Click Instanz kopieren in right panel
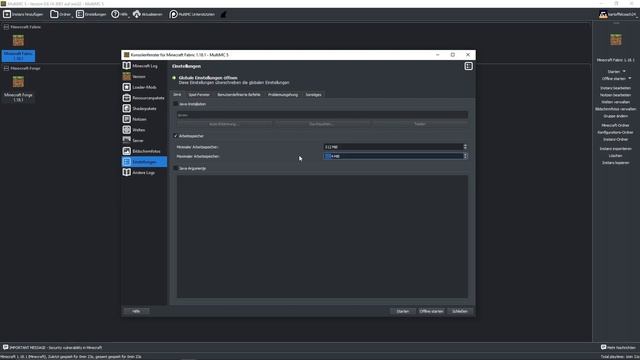This screenshot has height=360, width=640. pos(616,162)
